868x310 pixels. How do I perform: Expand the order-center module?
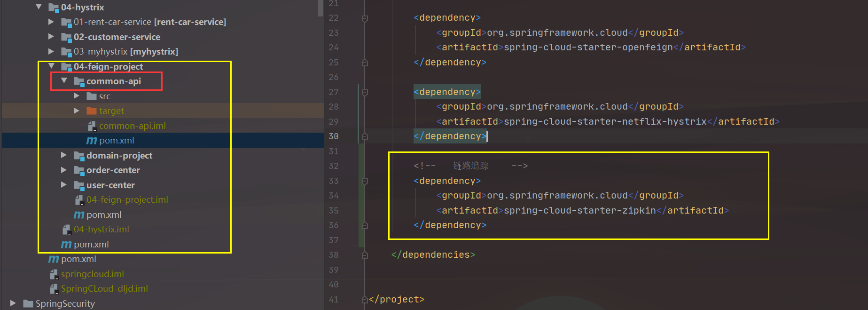pyautogui.click(x=64, y=170)
